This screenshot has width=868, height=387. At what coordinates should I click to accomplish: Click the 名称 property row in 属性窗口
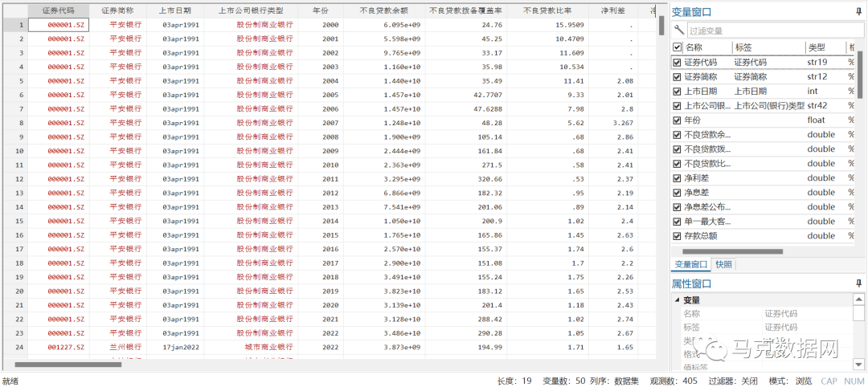(x=761, y=314)
